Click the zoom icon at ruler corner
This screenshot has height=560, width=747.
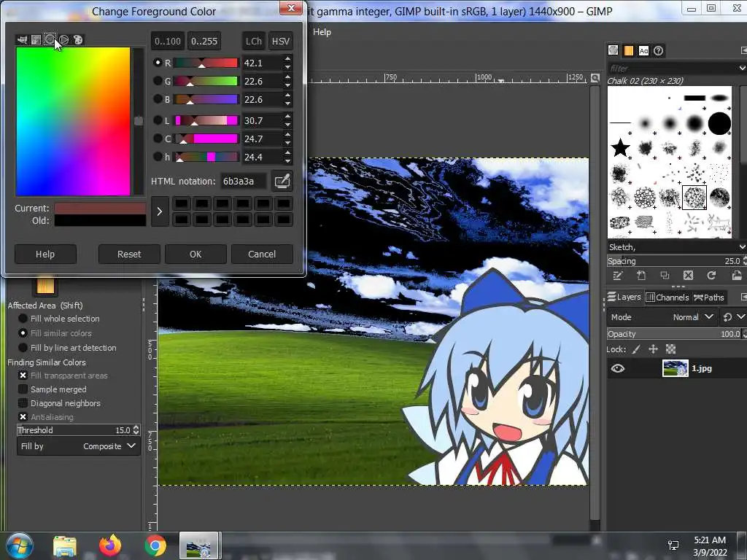pyautogui.click(x=595, y=78)
